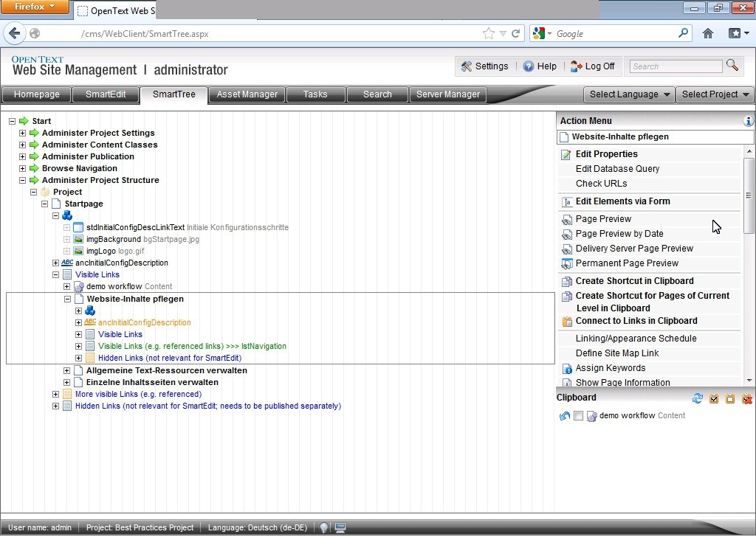Click the Show Page Information icon
The height and width of the screenshot is (537, 756).
(x=567, y=383)
